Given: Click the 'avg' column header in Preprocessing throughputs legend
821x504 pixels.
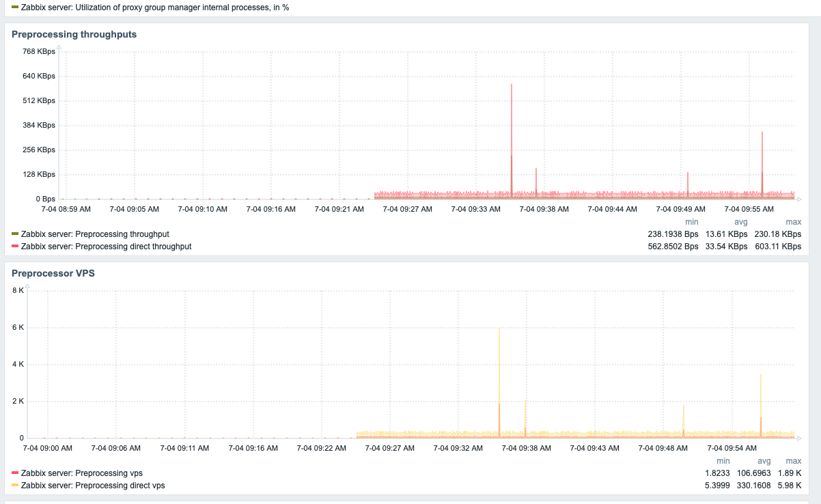Looking at the screenshot, I should [x=740, y=223].
